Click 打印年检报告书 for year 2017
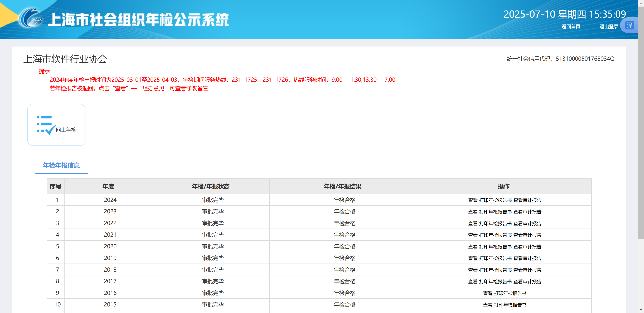 click(x=495, y=281)
